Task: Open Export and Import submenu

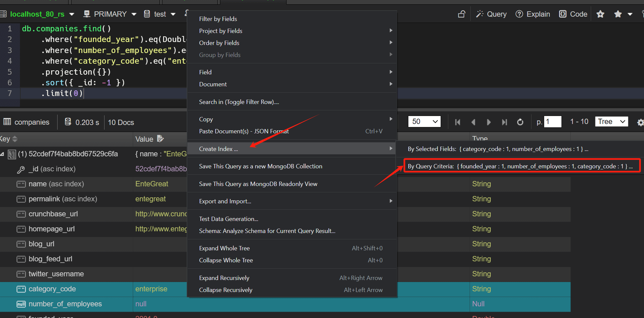Action: (x=292, y=201)
